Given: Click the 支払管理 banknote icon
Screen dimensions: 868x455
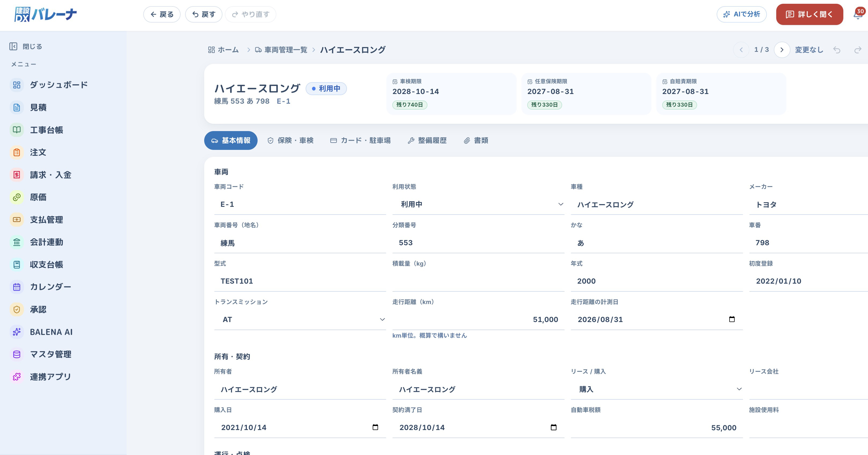Looking at the screenshot, I should [17, 219].
